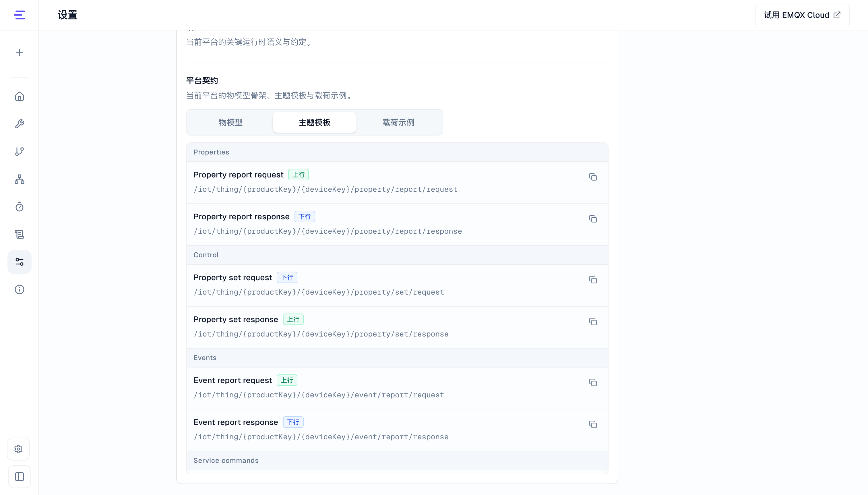Viewport: 868px width, 495px height.
Task: Select the sliders settings icon in the sidebar
Action: (x=19, y=262)
